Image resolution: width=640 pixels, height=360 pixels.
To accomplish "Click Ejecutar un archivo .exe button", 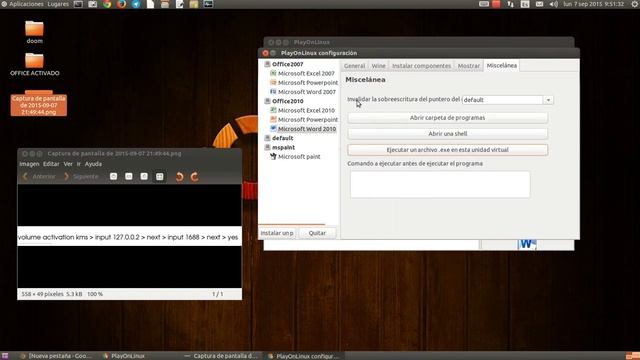I will [447, 150].
